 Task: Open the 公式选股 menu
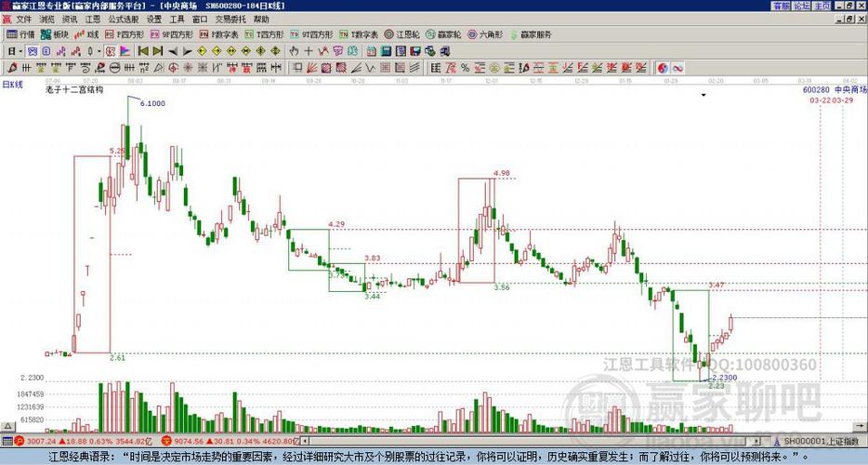tap(124, 20)
